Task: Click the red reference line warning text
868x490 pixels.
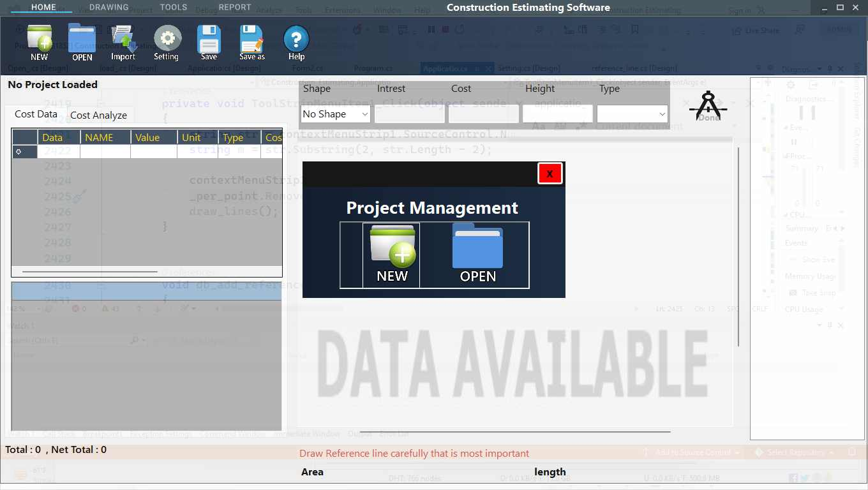Action: pos(414,454)
